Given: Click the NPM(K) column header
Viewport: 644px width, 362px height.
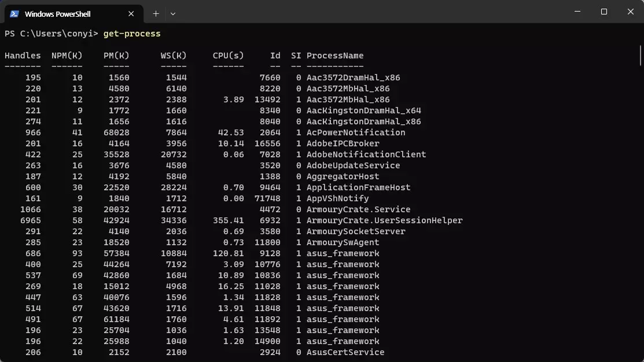Looking at the screenshot, I should click(67, 56).
